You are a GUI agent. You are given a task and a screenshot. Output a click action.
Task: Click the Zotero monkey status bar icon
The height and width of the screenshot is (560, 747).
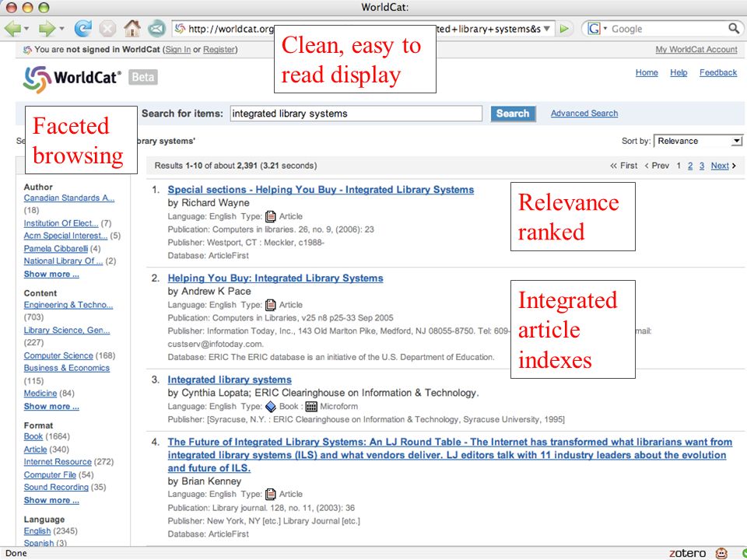[x=722, y=553]
